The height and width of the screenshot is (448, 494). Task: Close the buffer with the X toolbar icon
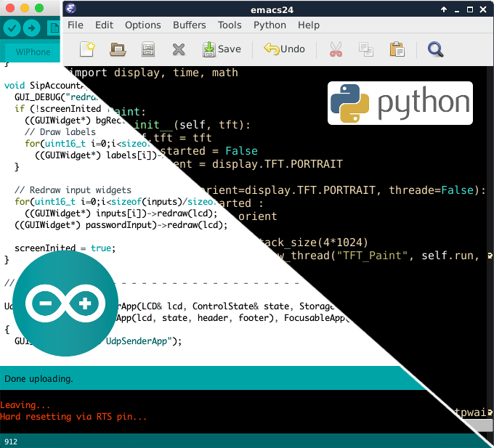click(x=179, y=49)
